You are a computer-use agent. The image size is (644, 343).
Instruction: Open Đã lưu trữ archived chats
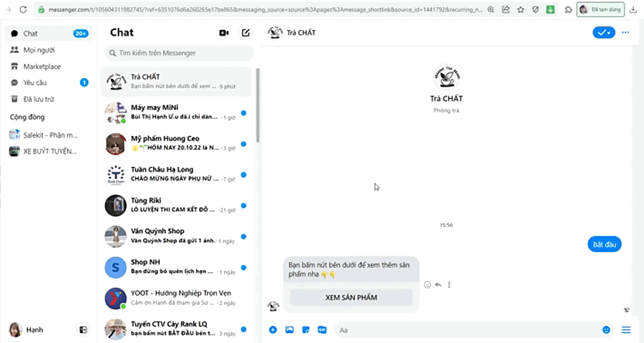coord(49,99)
